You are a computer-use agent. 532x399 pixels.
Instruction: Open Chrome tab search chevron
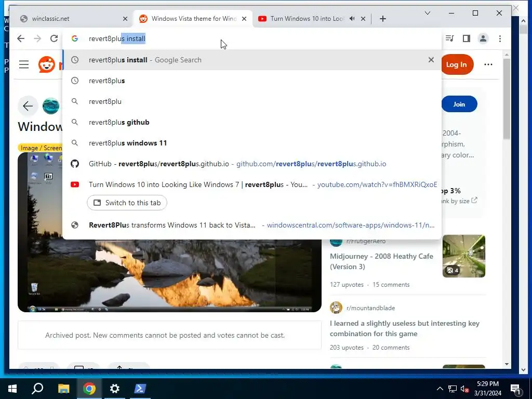click(428, 13)
